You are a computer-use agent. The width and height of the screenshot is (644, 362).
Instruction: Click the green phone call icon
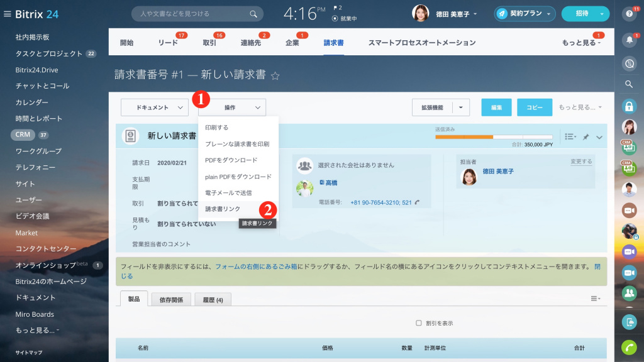click(629, 347)
